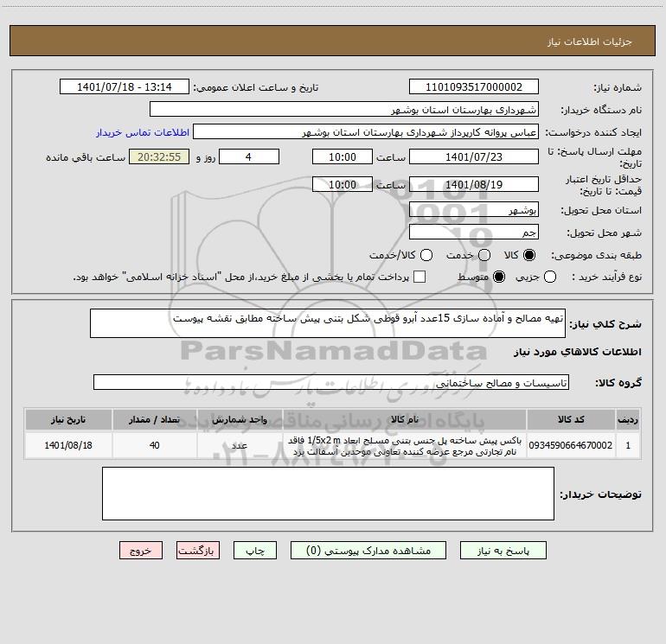Click product code cell 0934590664670002
The height and width of the screenshot is (644, 666).
click(x=571, y=445)
